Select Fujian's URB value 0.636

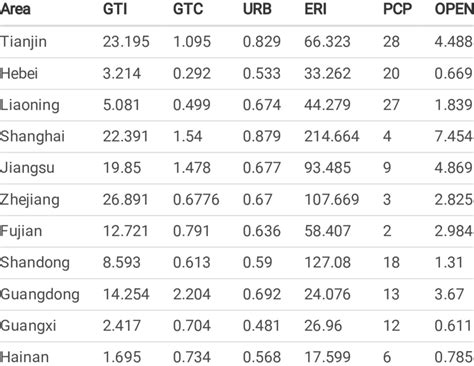[262, 231]
